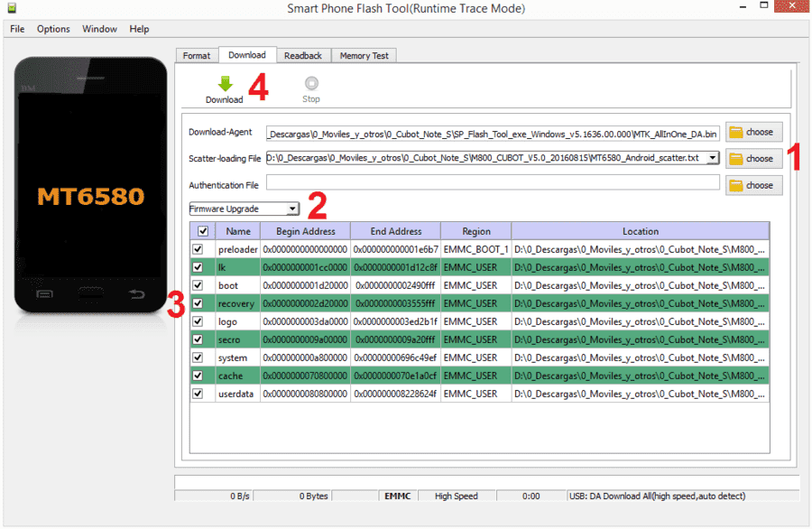Click the USB: DA Download All status text
The height and width of the screenshot is (529, 812).
pyautogui.click(x=658, y=496)
